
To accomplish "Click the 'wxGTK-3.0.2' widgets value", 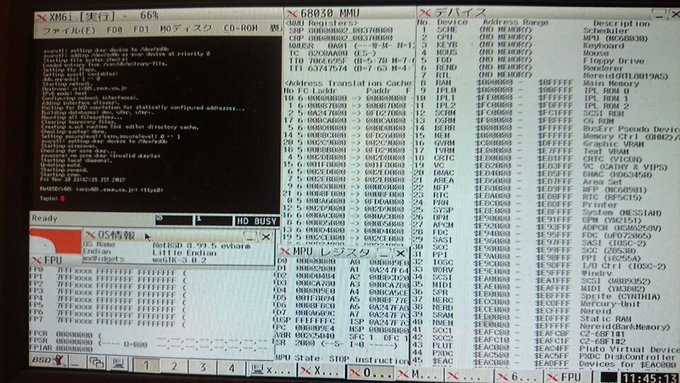I will pyautogui.click(x=179, y=260).
